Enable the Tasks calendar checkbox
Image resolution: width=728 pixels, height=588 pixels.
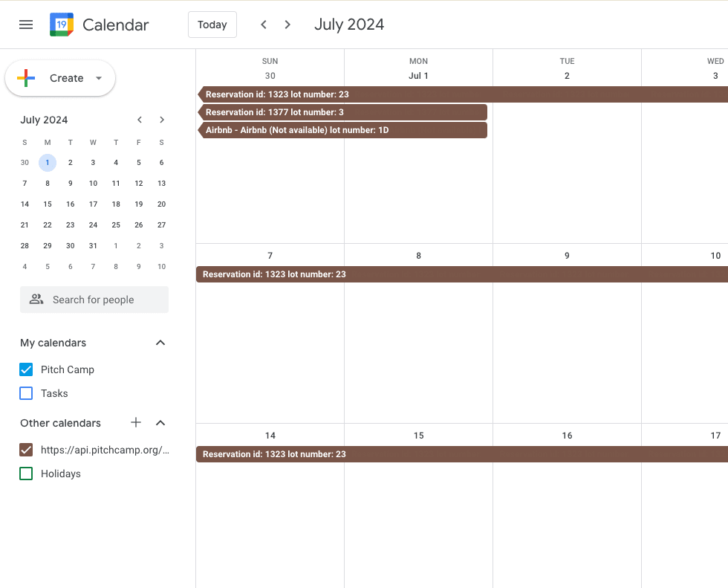(x=26, y=393)
